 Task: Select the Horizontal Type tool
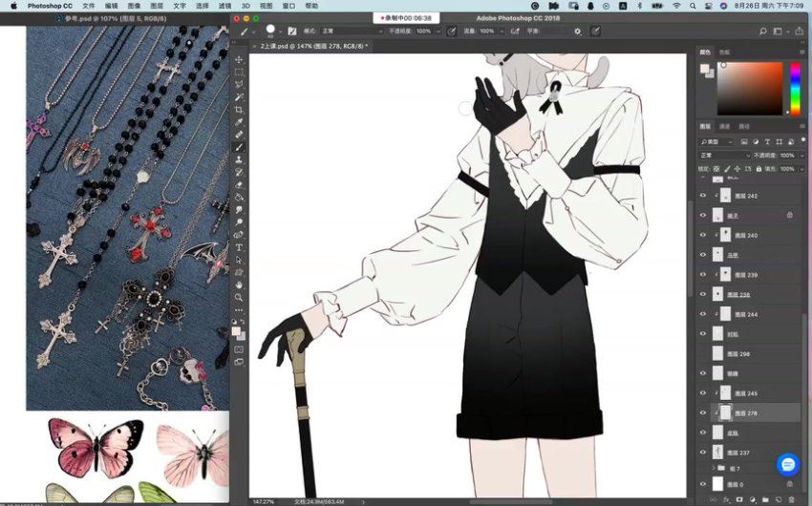pos(239,247)
